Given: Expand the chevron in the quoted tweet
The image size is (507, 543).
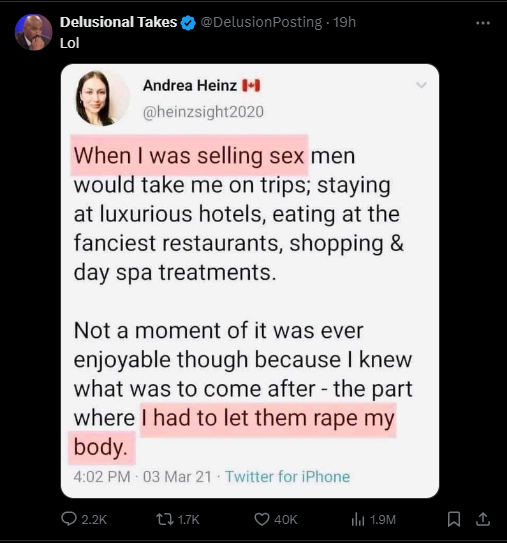Looking at the screenshot, I should coord(421,85).
